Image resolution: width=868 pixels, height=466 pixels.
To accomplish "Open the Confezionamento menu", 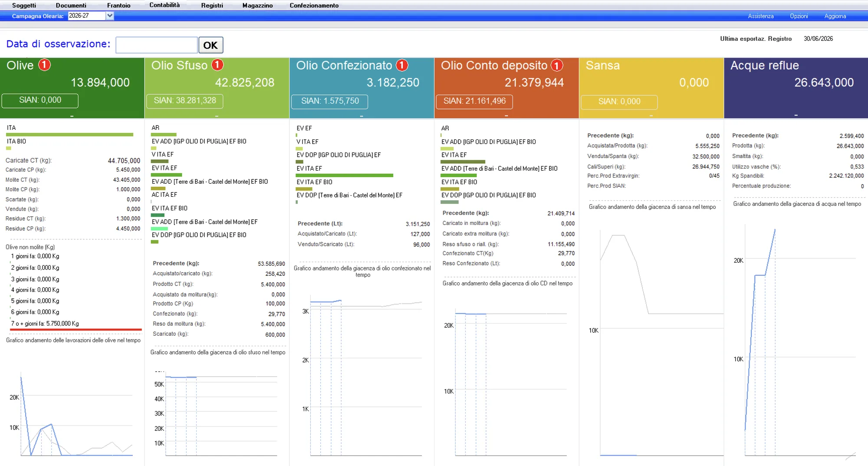I will coord(314,5).
